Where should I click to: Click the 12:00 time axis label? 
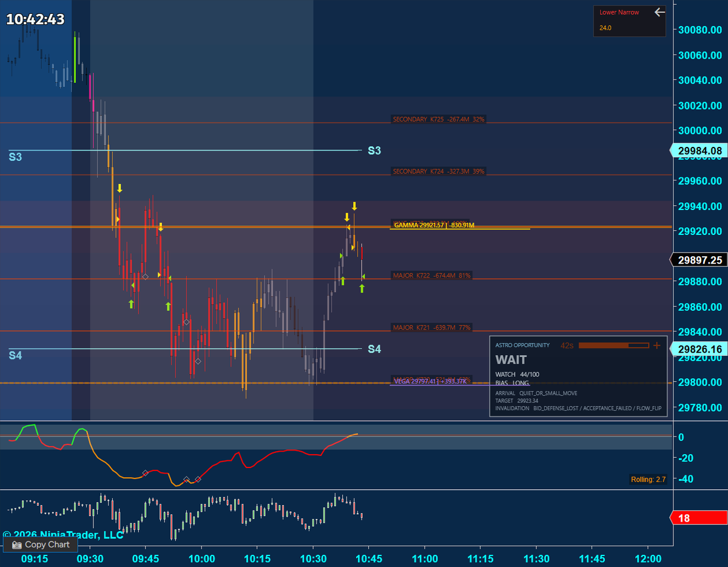(647, 559)
